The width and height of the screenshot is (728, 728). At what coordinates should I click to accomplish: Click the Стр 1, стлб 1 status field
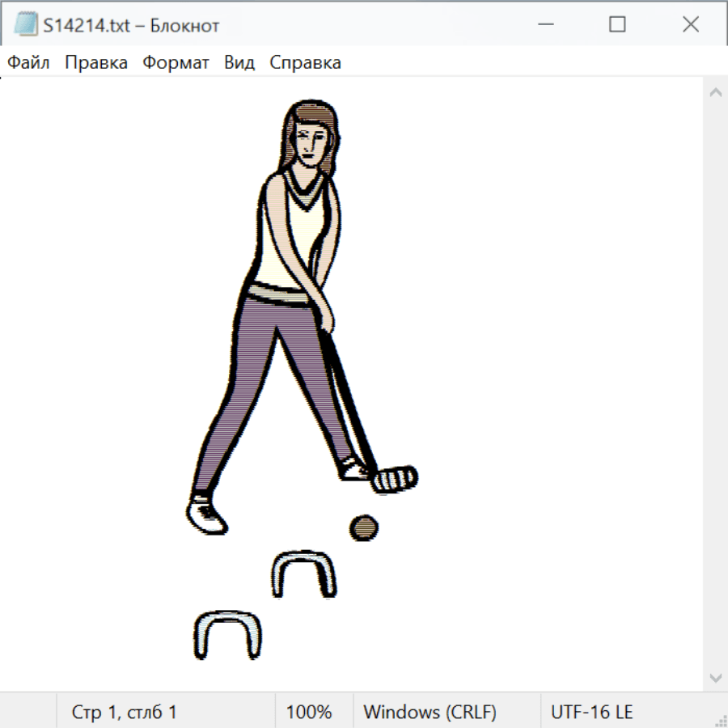click(125, 712)
